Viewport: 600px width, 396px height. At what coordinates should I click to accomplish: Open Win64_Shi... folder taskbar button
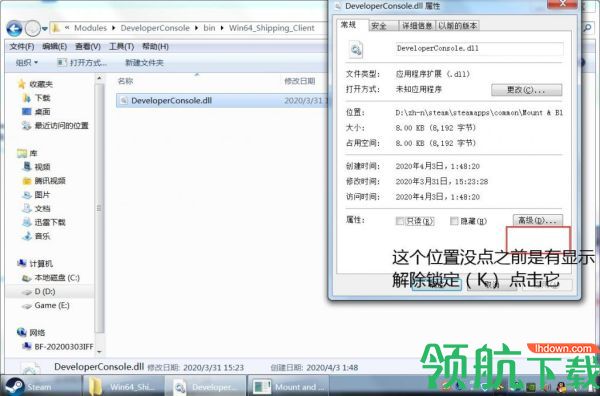tap(123, 386)
